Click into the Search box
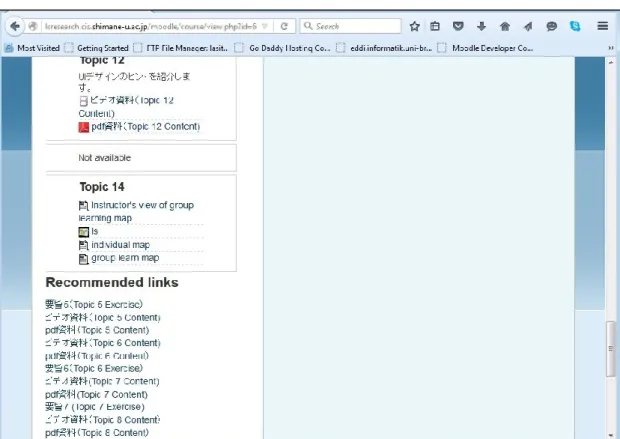 pyautogui.click(x=350, y=26)
